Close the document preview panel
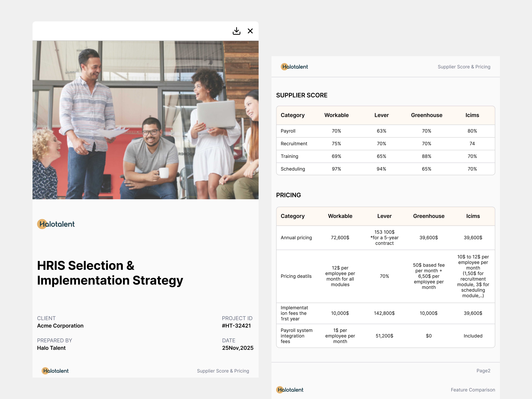 click(250, 31)
